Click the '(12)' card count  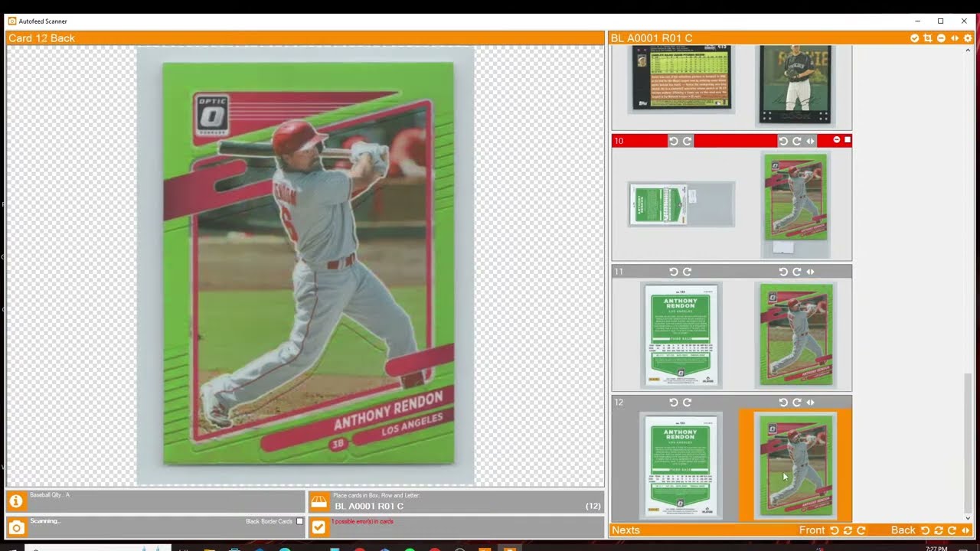tap(593, 506)
